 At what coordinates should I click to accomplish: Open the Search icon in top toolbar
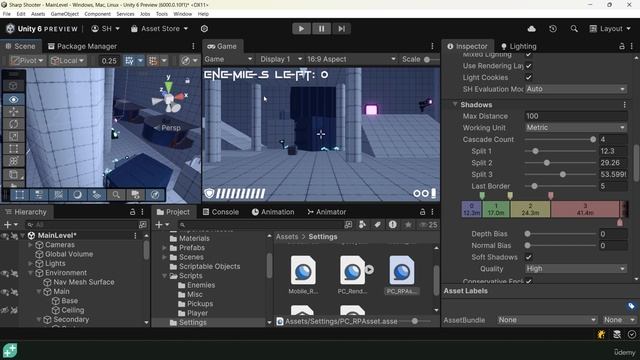click(574, 29)
